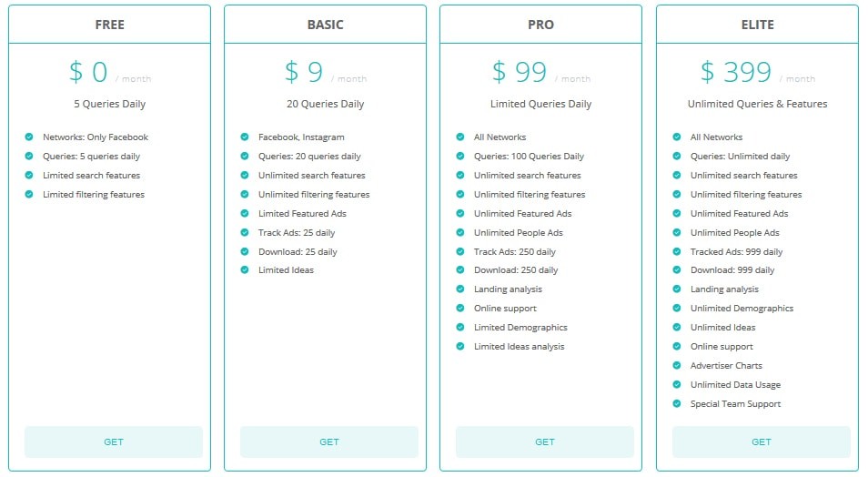
Task: Click Limited Ideas text in BASIC plan
Action: coord(286,270)
